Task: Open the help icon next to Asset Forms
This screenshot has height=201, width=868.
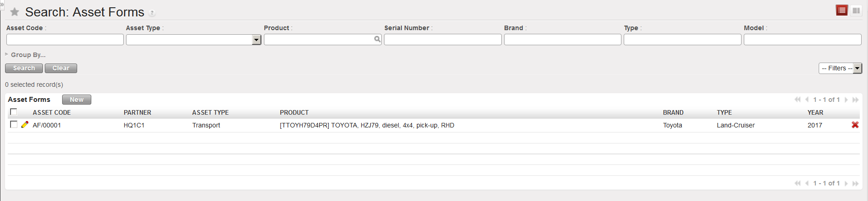Action: [153, 13]
